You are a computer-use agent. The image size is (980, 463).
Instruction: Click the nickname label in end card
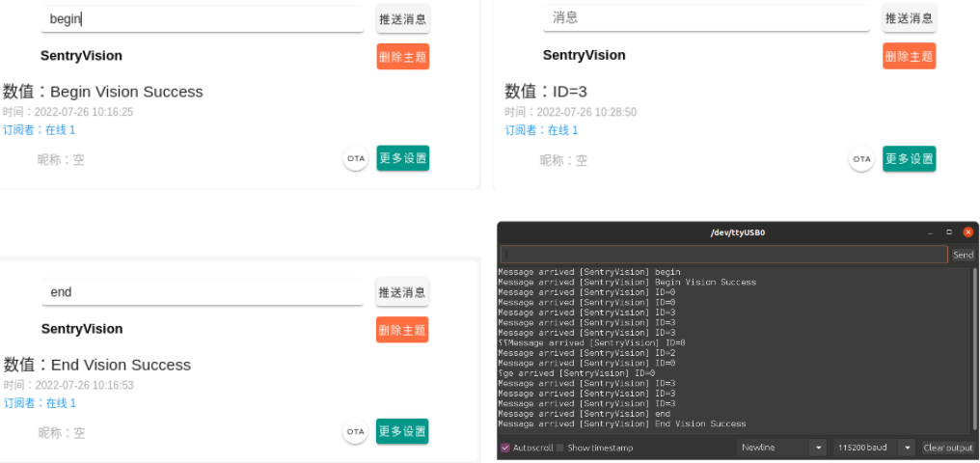[x=62, y=432]
